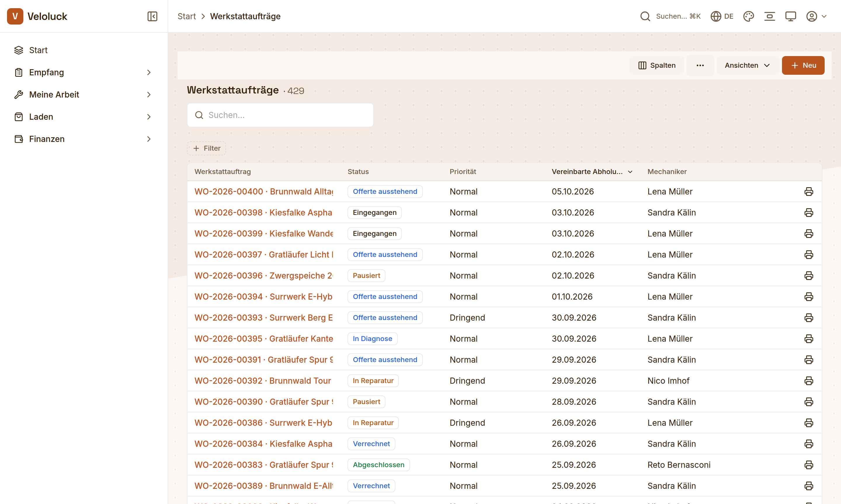Image resolution: width=841 pixels, height=504 pixels.
Task: Print order WO-2026-00394
Action: tap(808, 297)
